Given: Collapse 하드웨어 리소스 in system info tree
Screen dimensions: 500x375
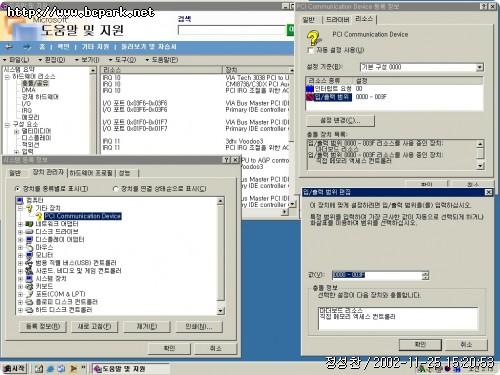Looking at the screenshot, I should (7, 77).
